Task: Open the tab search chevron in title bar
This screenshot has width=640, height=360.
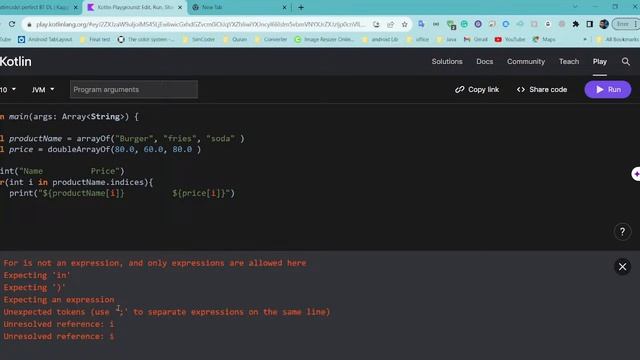Action: pos(575,7)
